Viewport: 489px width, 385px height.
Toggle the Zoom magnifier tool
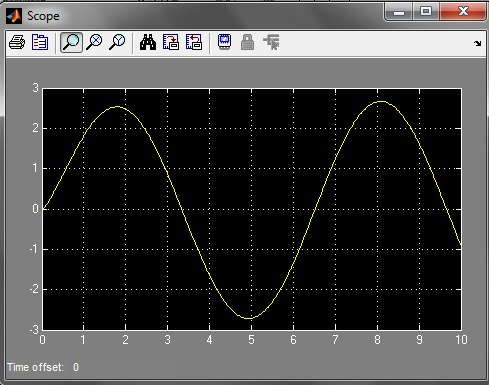(x=71, y=42)
